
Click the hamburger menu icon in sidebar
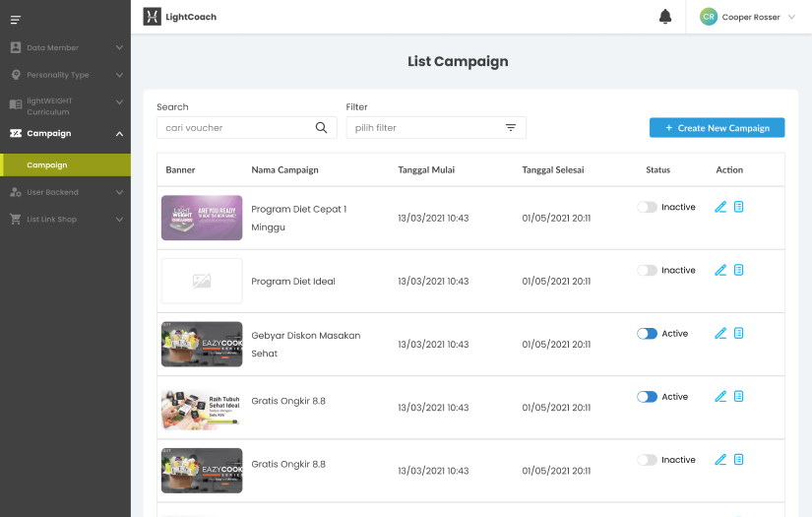click(16, 20)
